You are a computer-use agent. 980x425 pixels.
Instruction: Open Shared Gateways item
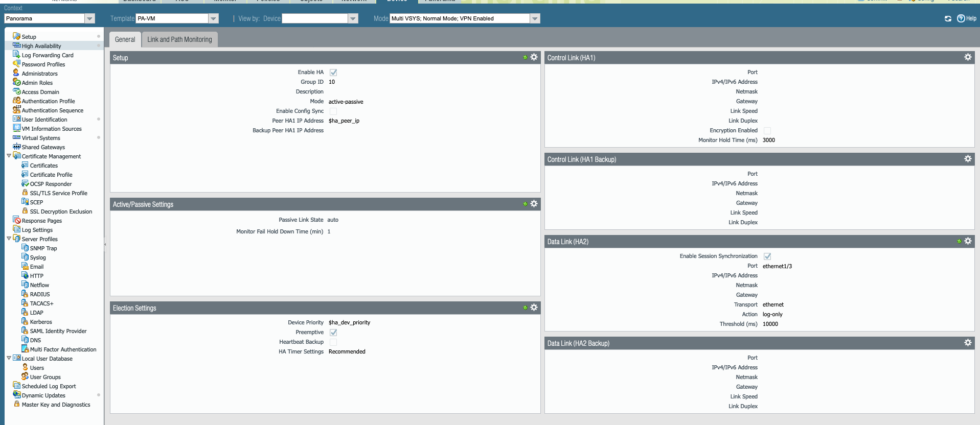tap(43, 147)
